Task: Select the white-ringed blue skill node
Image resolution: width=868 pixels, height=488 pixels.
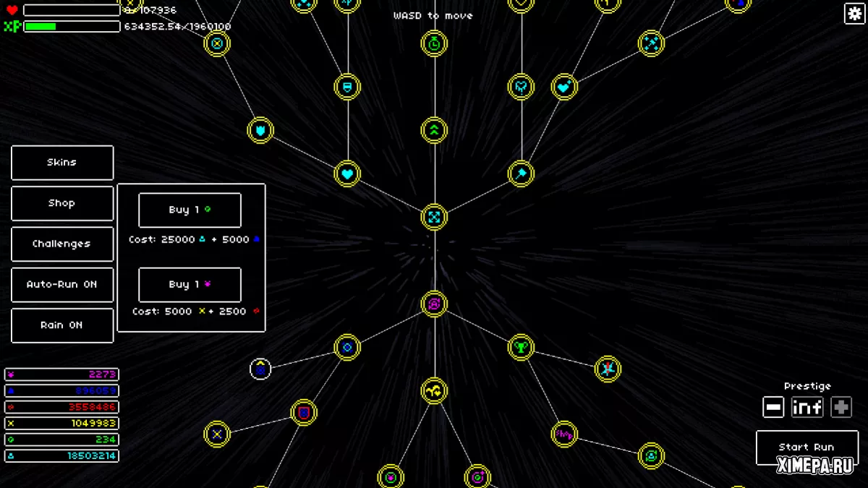Action: (260, 369)
